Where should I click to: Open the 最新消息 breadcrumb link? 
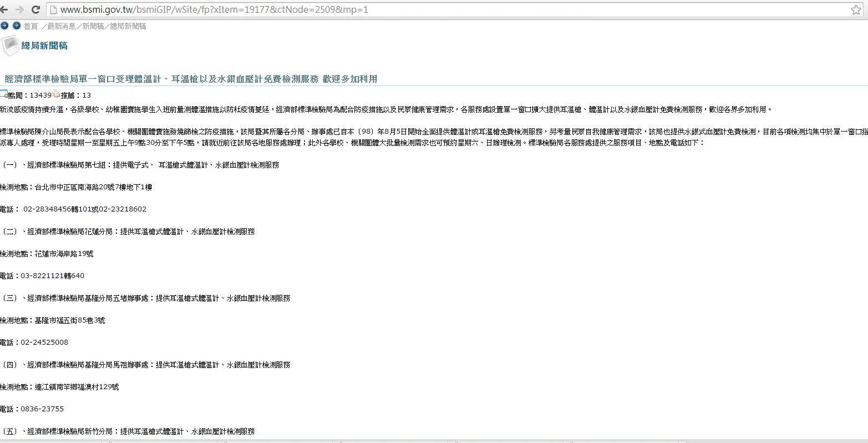coord(62,26)
